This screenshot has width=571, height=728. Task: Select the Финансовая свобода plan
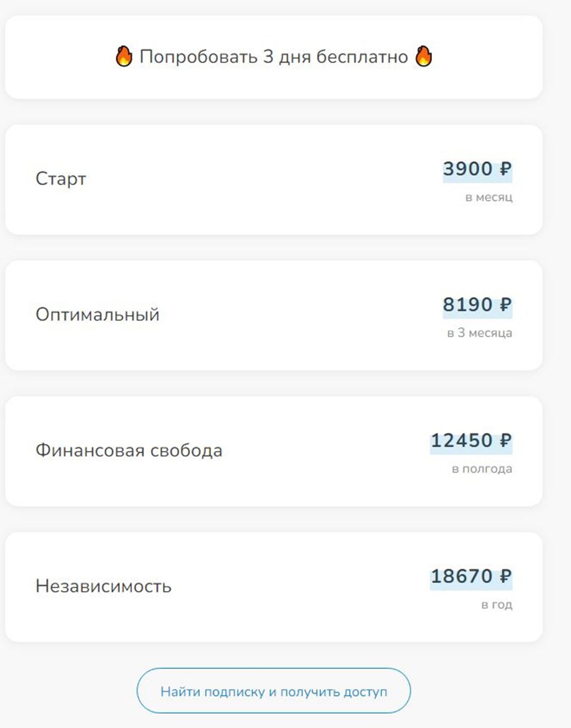(x=273, y=451)
